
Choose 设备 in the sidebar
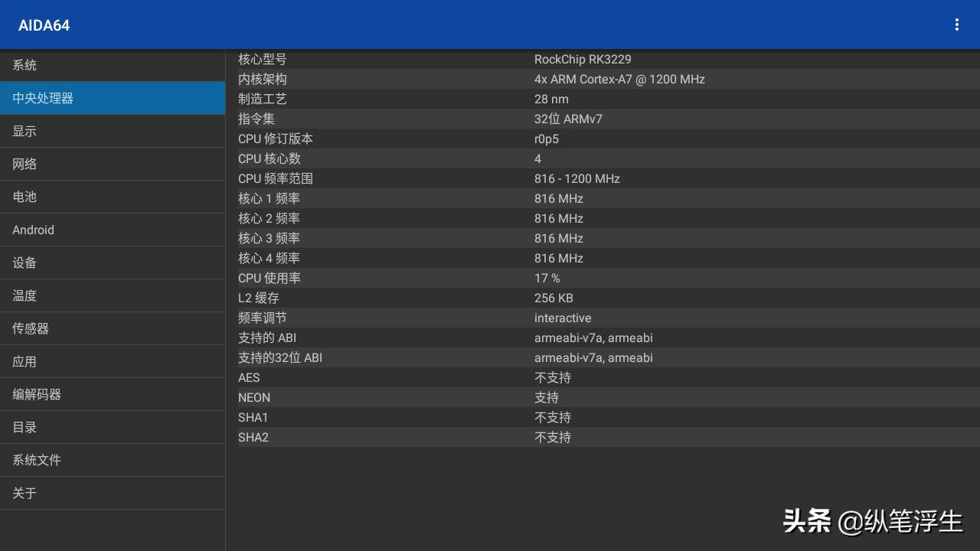pyautogui.click(x=113, y=262)
